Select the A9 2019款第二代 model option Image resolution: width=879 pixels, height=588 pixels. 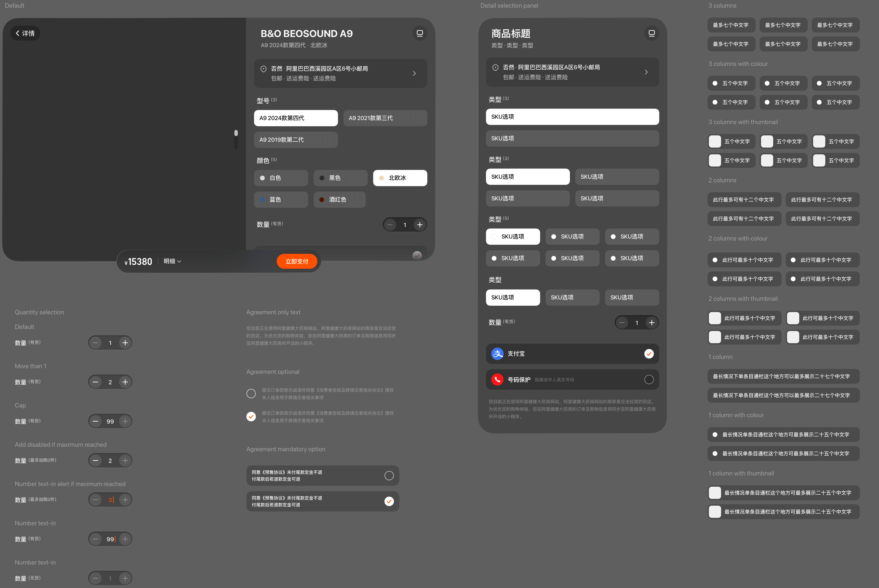click(x=296, y=140)
